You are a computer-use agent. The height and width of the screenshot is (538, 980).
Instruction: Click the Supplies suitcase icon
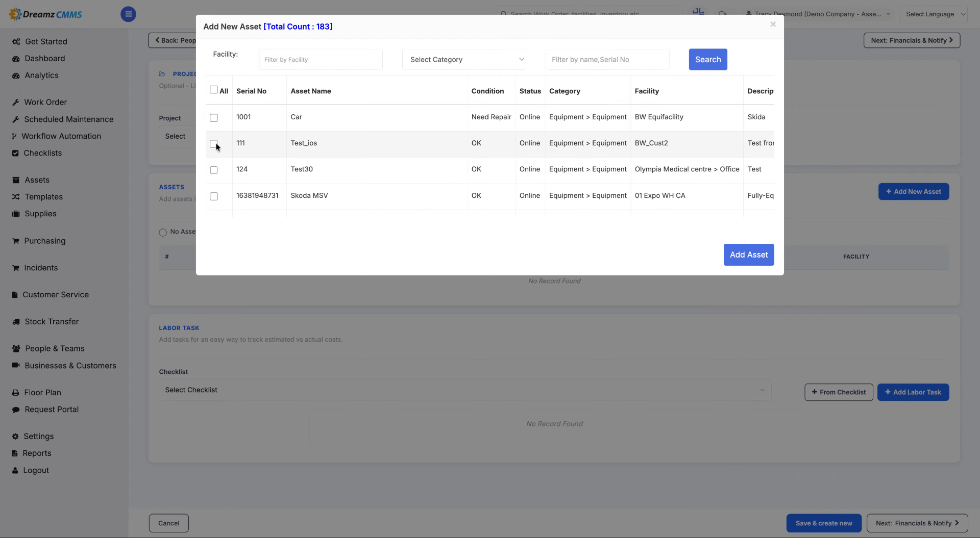(16, 214)
